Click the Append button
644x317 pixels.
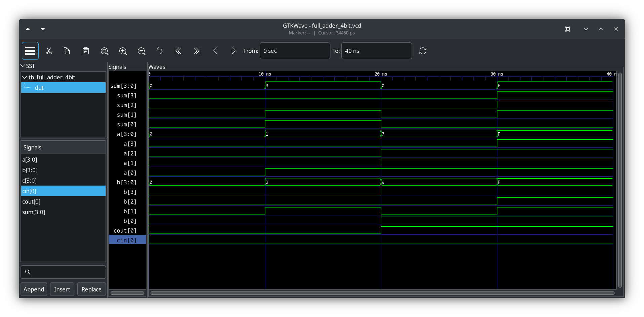tap(34, 289)
